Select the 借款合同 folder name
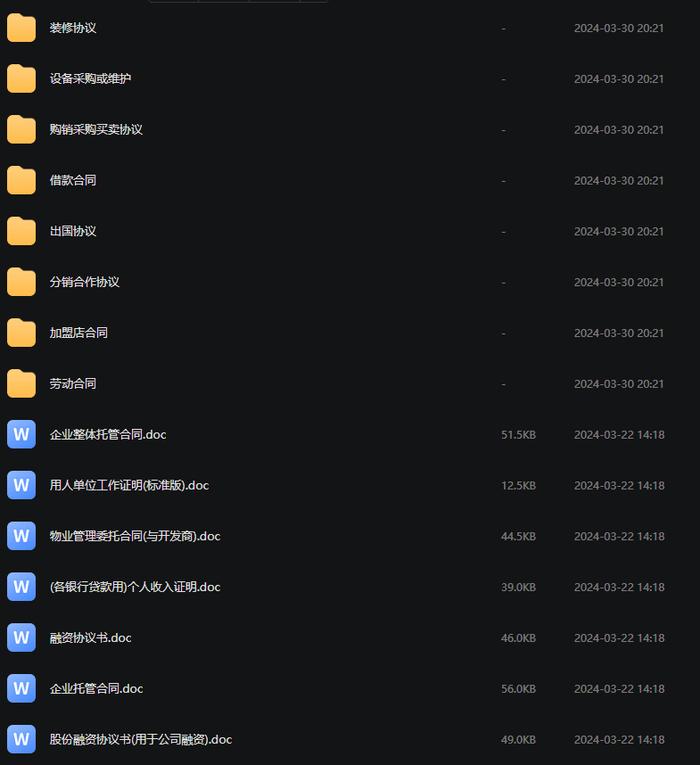 (x=73, y=180)
